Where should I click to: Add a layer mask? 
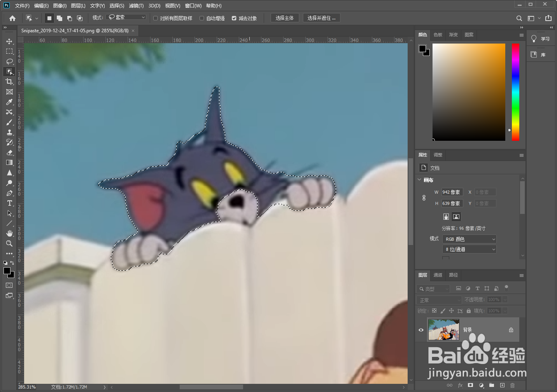(471, 385)
